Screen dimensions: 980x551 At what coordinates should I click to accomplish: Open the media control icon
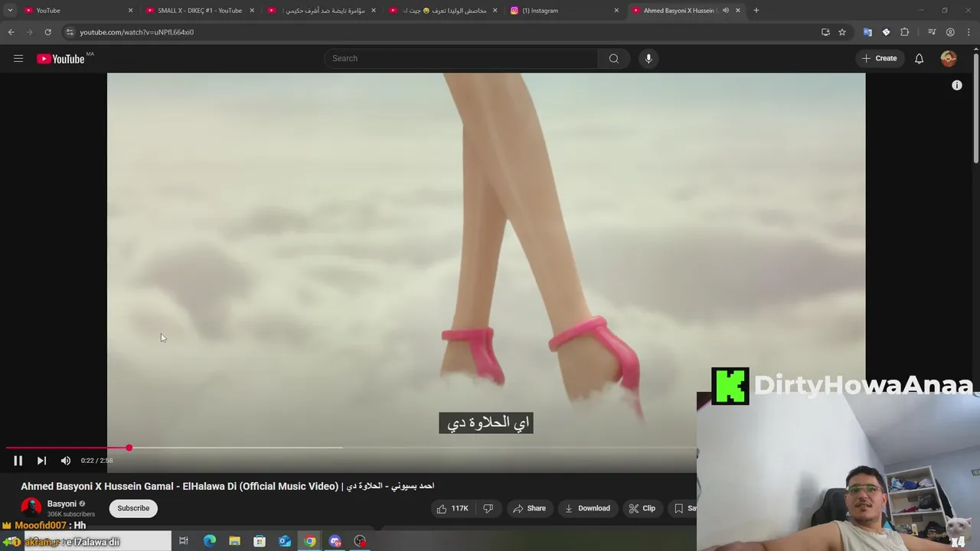click(x=932, y=32)
